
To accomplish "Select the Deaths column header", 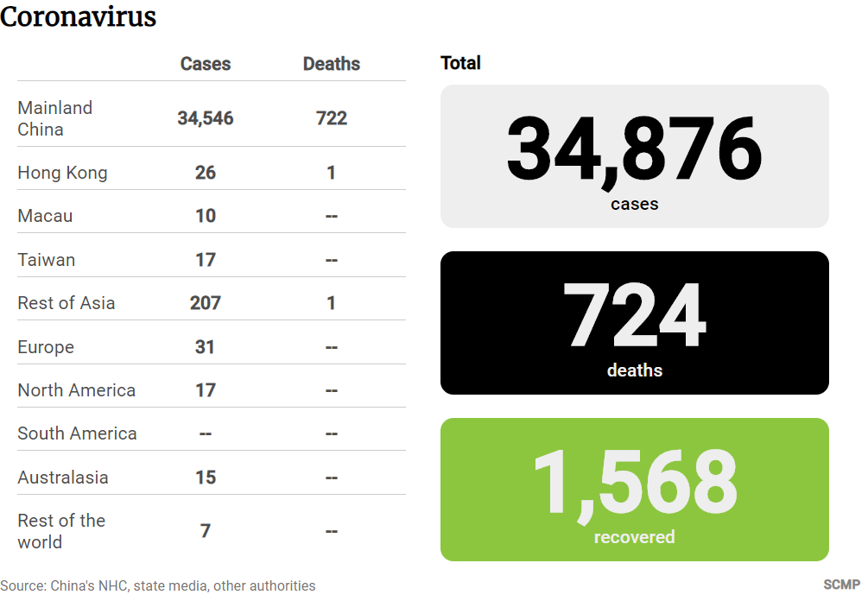I will tap(332, 64).
